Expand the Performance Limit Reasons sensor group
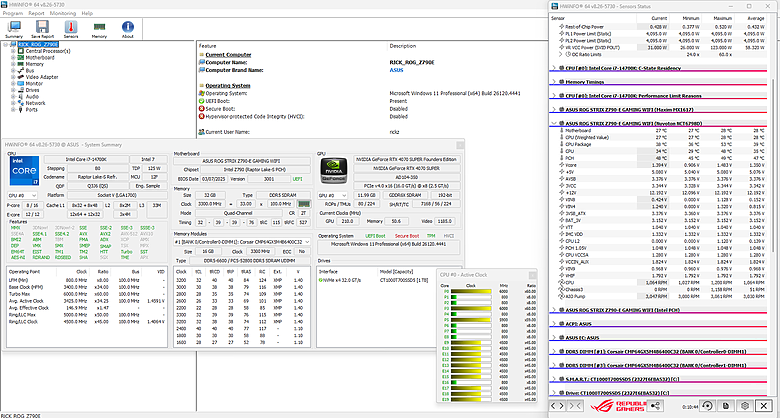The height and width of the screenshot is (418, 780). point(555,95)
